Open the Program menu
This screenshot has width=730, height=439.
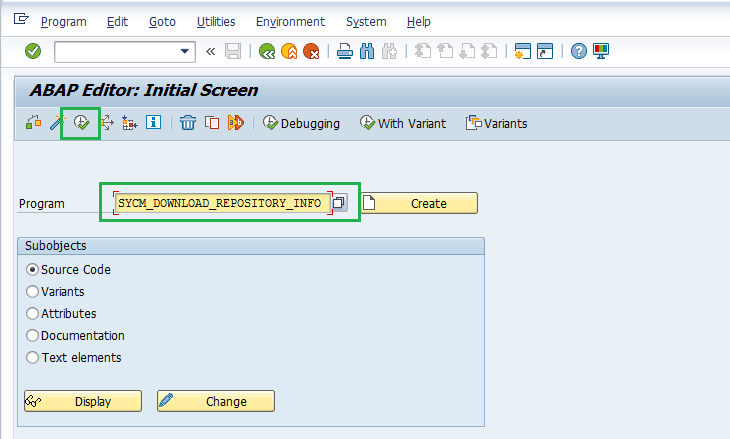pos(64,22)
